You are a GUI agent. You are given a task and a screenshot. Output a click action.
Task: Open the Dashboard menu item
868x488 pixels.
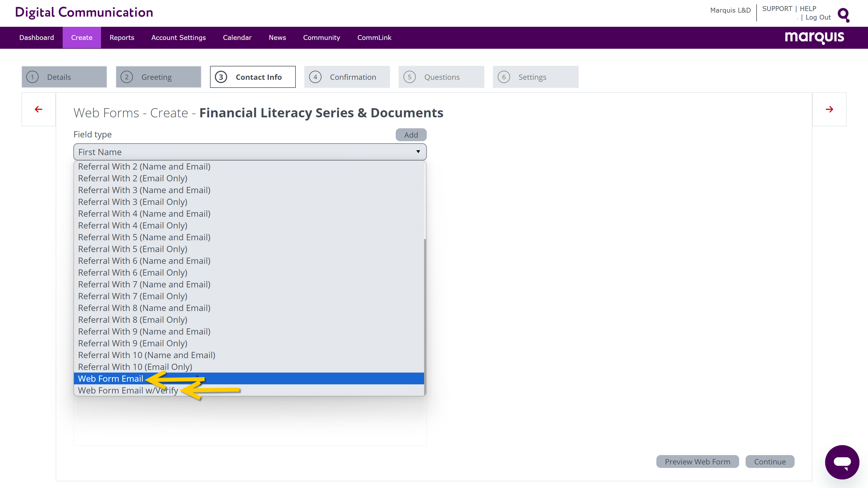coord(36,37)
